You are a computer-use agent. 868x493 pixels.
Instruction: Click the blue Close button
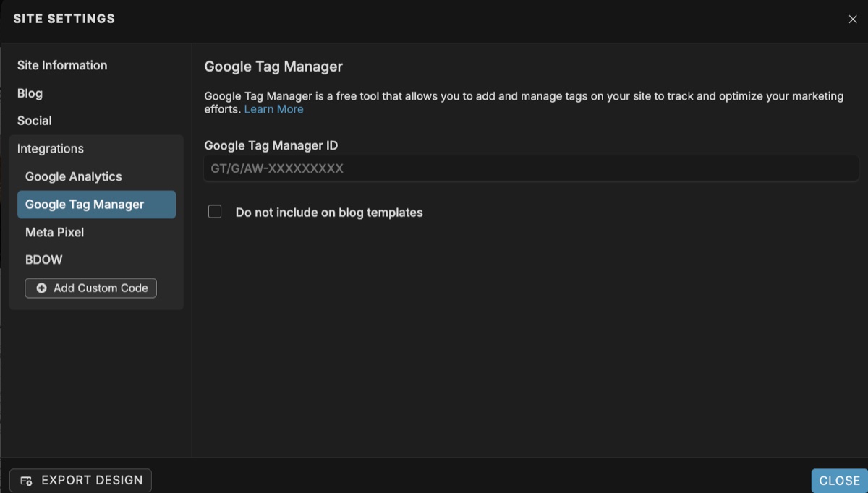pos(839,481)
